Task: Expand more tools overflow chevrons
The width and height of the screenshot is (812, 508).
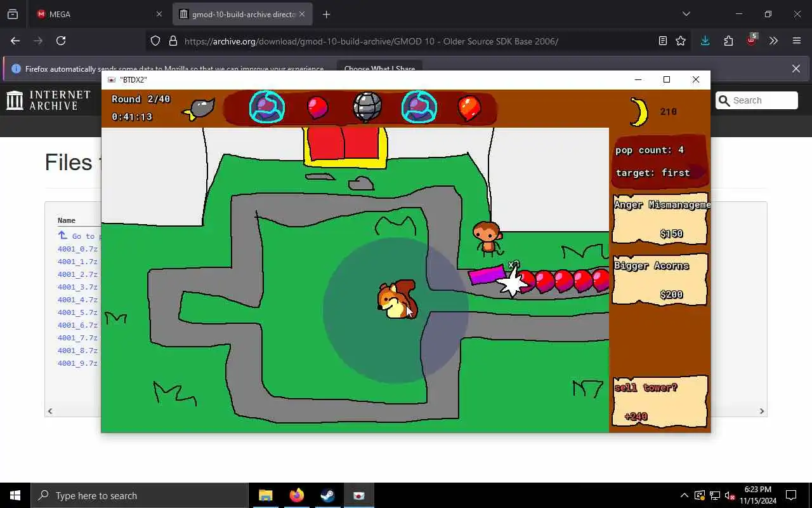Action: point(773,41)
